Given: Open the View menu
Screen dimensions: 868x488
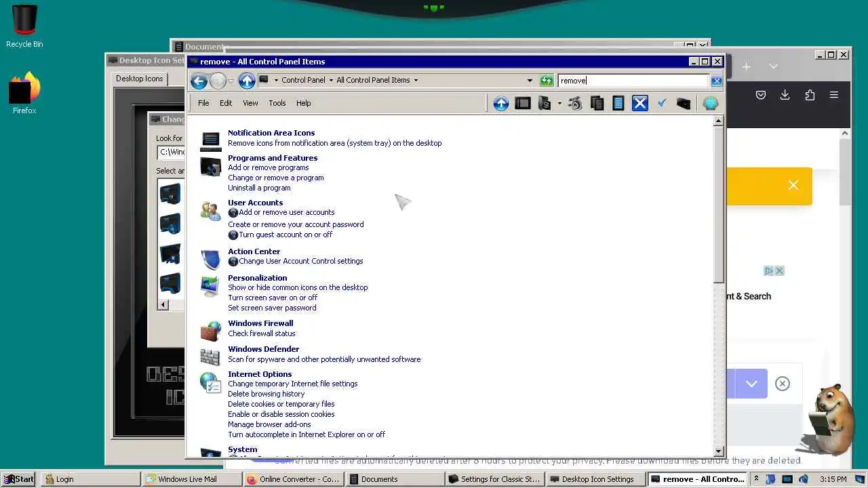Looking at the screenshot, I should click(x=250, y=103).
